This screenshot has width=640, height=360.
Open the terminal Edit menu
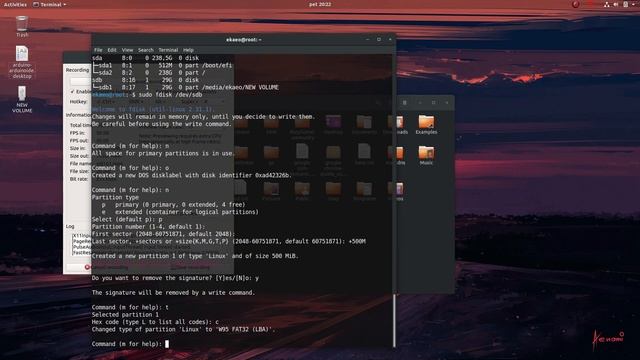(112, 50)
